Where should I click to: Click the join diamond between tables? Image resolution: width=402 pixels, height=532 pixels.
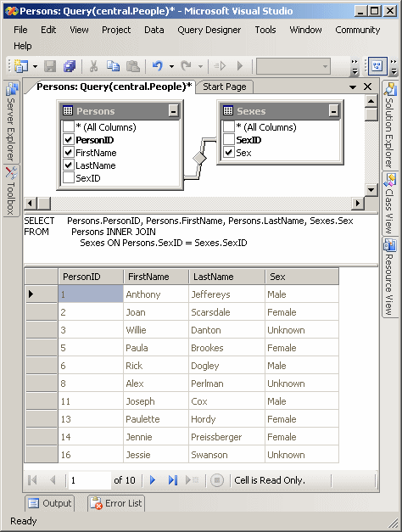click(199, 158)
